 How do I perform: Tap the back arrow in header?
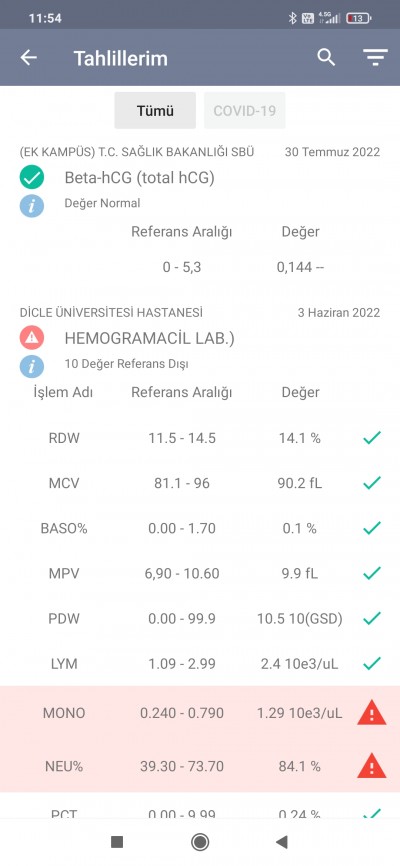tap(28, 57)
